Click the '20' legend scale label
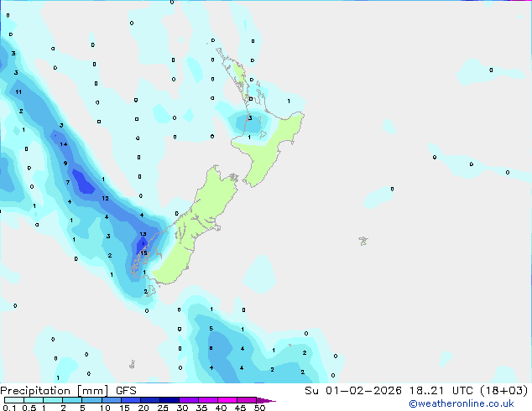The height and width of the screenshot is (411, 532). coord(143,408)
